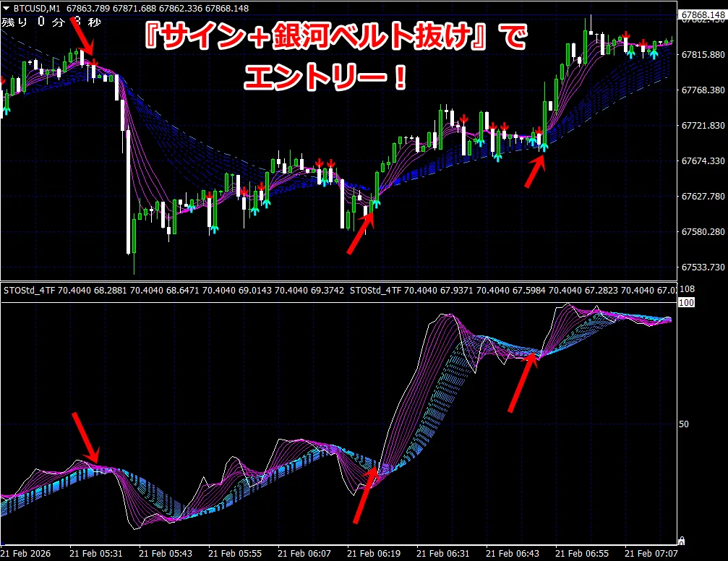Click the second STOStd_4TF indicator label
728x561 pixels.
[376, 291]
